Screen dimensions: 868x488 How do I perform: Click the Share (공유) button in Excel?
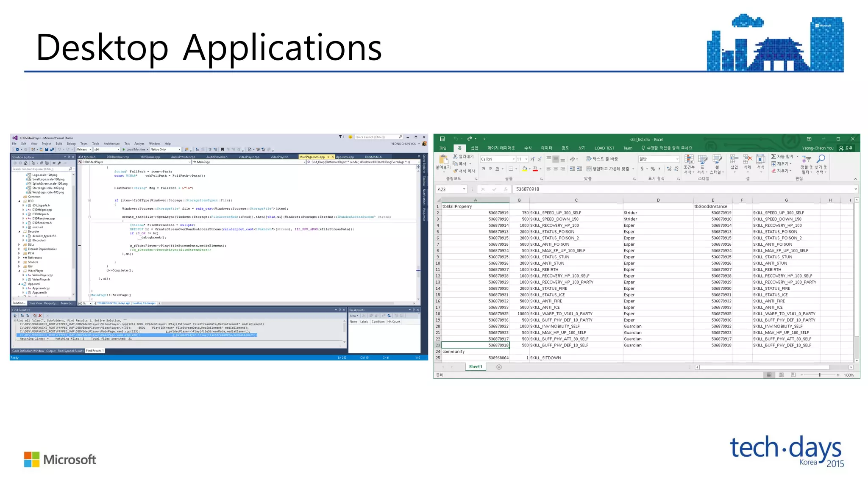click(846, 148)
